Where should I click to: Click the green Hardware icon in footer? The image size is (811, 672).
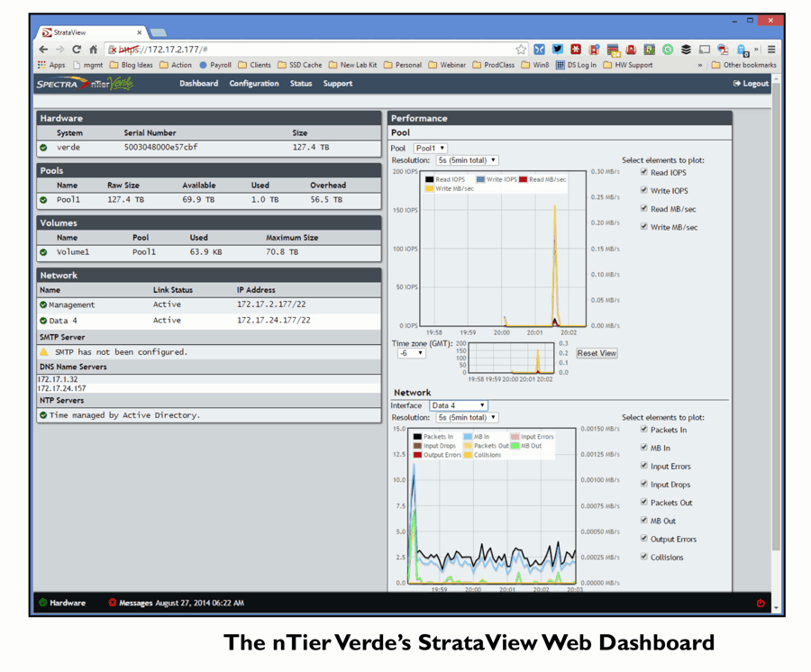[x=43, y=603]
